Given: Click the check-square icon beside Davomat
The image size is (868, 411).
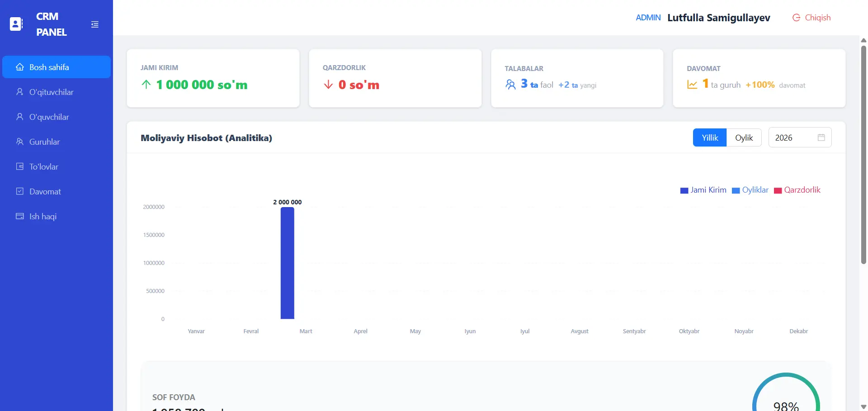Looking at the screenshot, I should [x=20, y=192].
